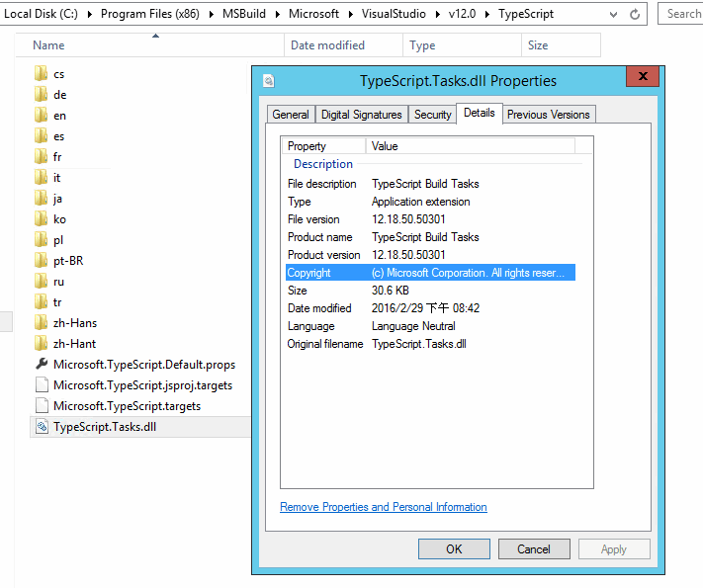Open the Previous Versions tab

point(549,115)
